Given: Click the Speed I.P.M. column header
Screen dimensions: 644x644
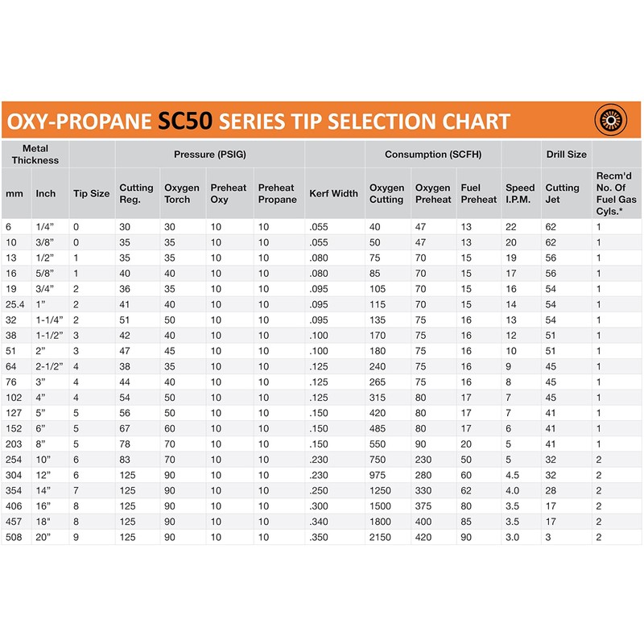Looking at the screenshot, I should (x=519, y=193).
